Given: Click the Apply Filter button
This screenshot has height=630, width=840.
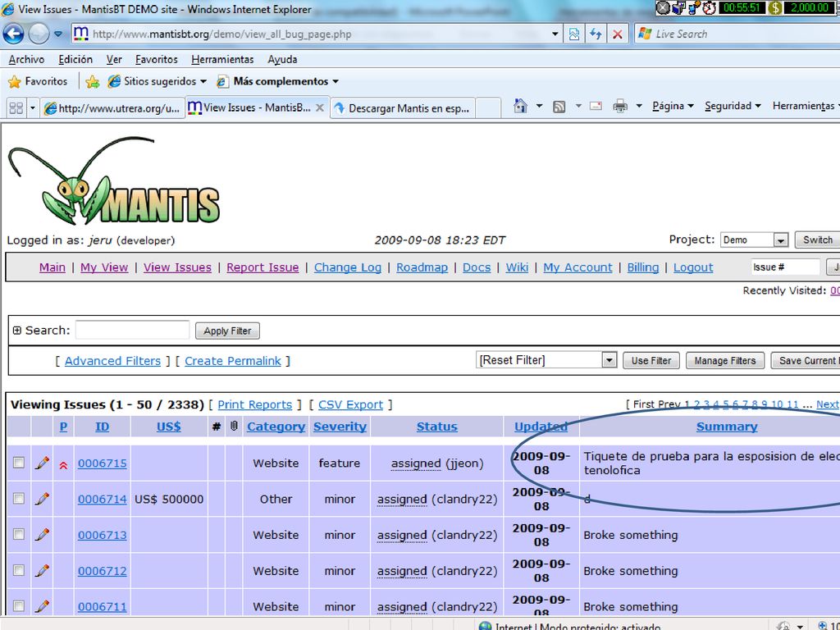Looking at the screenshot, I should coord(227,331).
